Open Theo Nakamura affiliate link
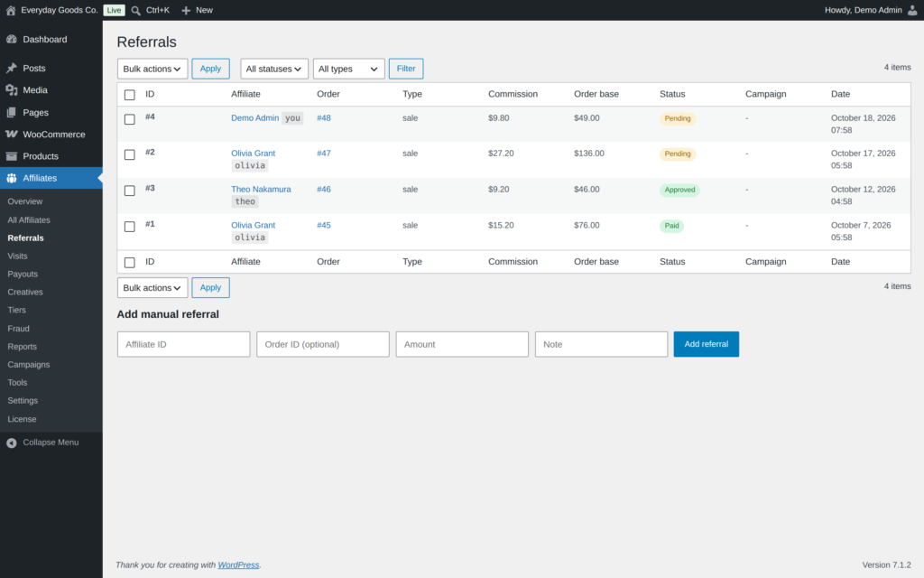This screenshot has width=924, height=578. point(261,190)
